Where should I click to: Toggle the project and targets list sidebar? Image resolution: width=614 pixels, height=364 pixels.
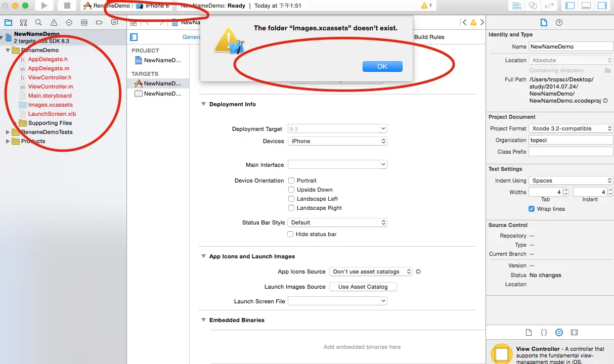click(x=134, y=37)
